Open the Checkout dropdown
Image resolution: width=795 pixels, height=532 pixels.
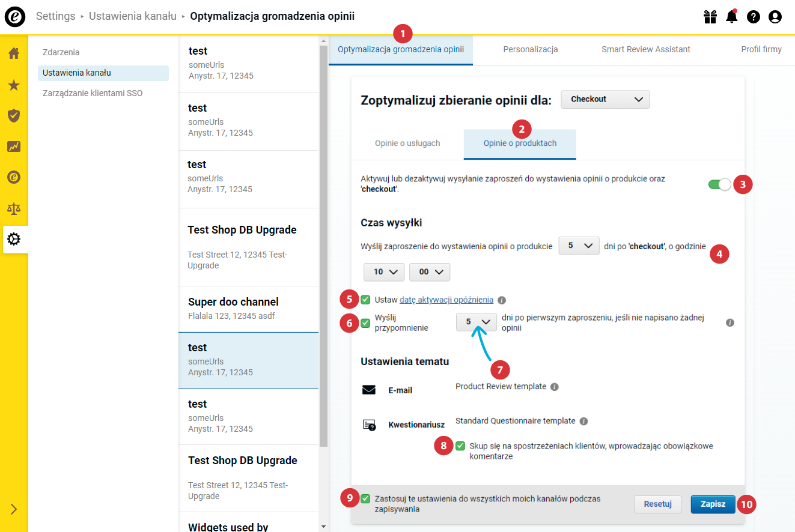coord(605,100)
